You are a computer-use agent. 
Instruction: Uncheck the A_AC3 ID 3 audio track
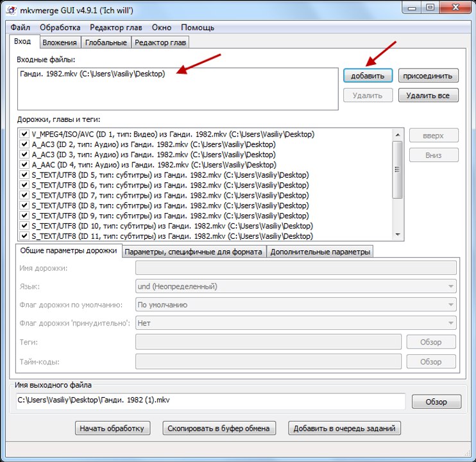pos(24,154)
